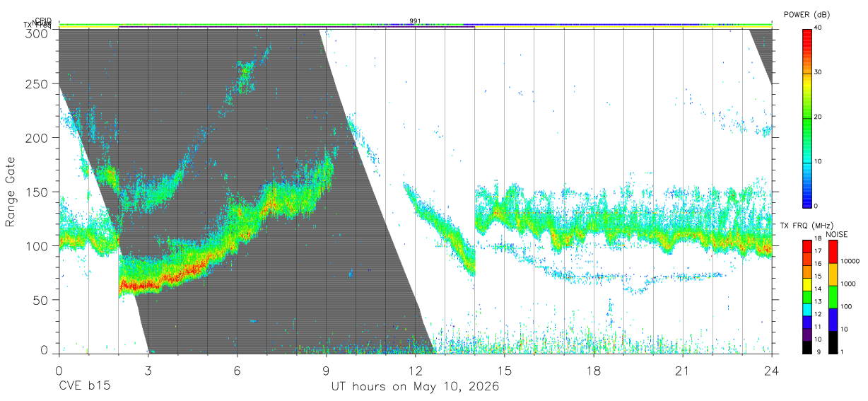Pick the red 17-18 MHz frequency swatch
This screenshot has width=868, height=401.
pyautogui.click(x=807, y=245)
